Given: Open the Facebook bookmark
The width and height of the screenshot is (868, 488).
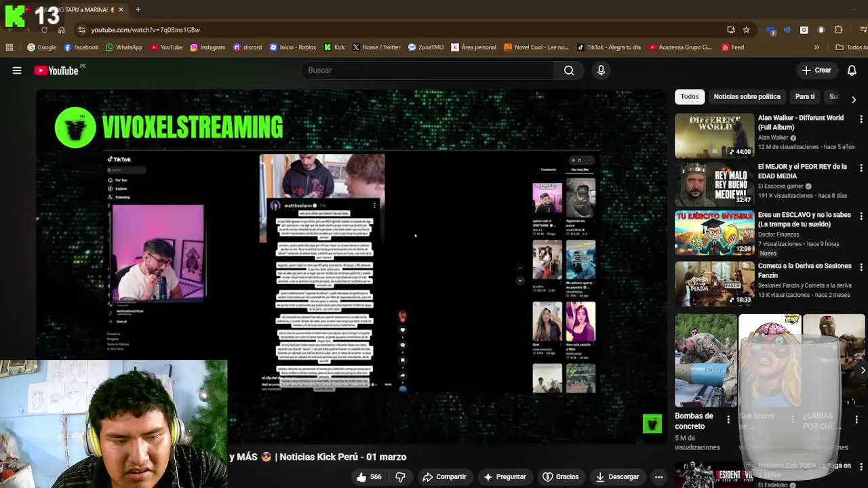Looking at the screenshot, I should pyautogui.click(x=81, y=47).
